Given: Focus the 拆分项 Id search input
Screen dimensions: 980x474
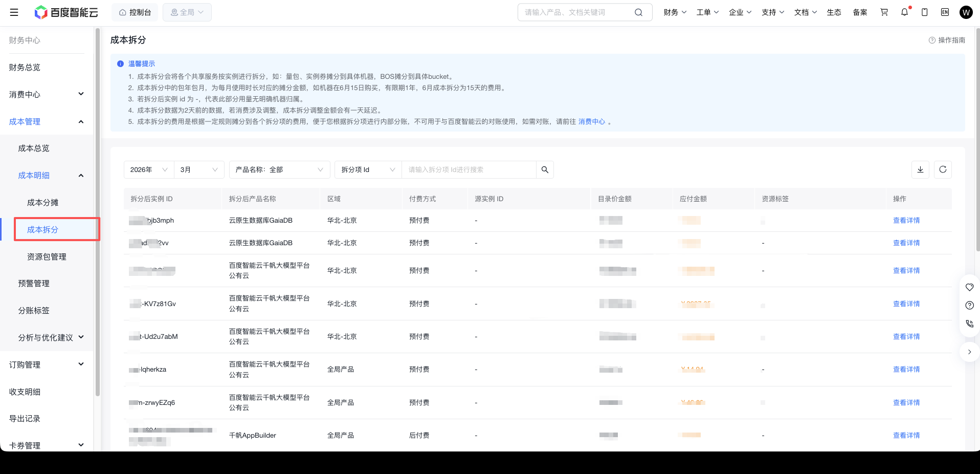Looking at the screenshot, I should pos(468,169).
